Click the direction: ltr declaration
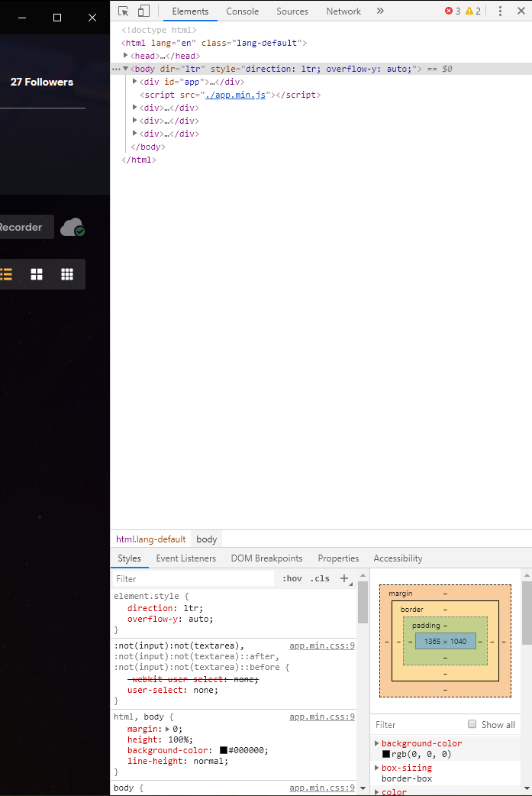The image size is (532, 796). coord(166,607)
